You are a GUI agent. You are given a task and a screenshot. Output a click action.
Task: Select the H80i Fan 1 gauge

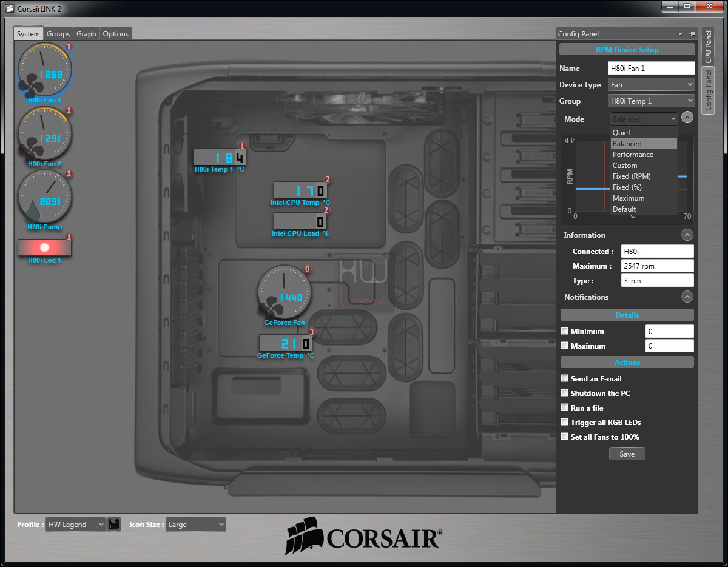click(44, 70)
